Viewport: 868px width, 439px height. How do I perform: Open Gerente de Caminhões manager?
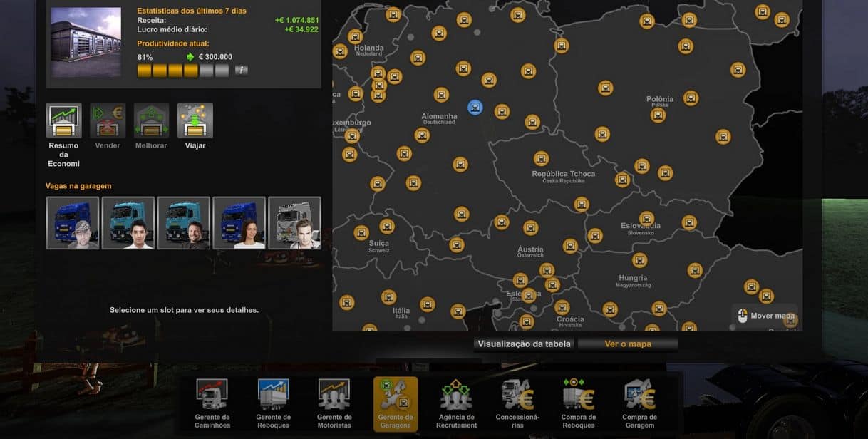coord(212,396)
